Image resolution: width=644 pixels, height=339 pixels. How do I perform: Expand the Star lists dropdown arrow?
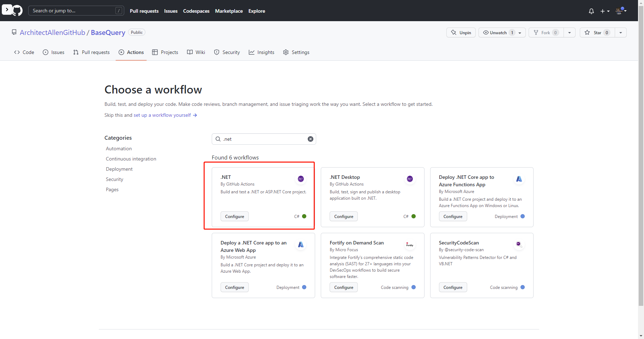click(x=621, y=32)
